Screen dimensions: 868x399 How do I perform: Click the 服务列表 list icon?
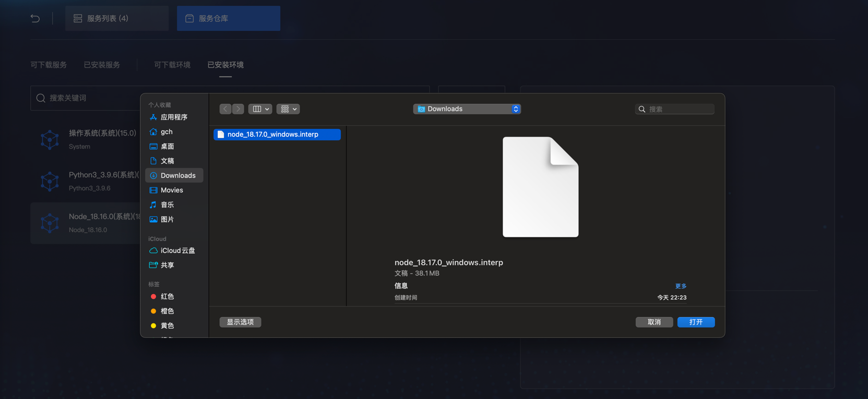tap(78, 18)
